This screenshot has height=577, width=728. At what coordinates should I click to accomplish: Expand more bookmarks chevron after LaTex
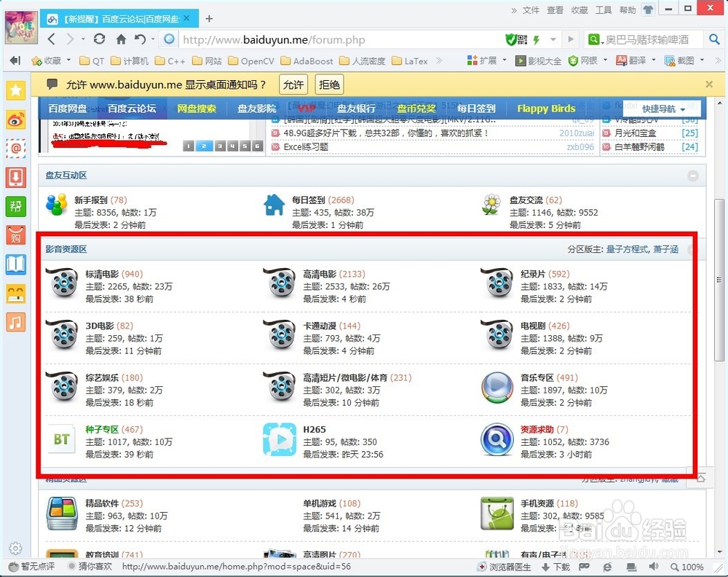click(439, 60)
